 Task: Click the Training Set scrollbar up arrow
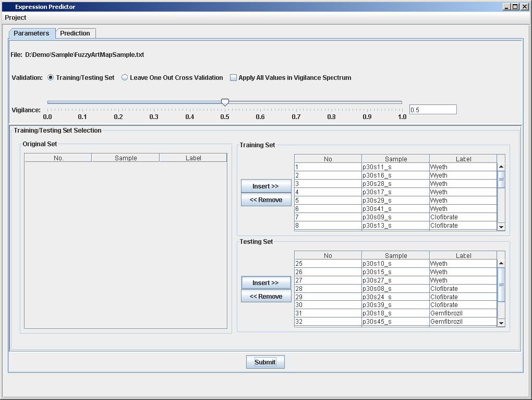pos(501,167)
